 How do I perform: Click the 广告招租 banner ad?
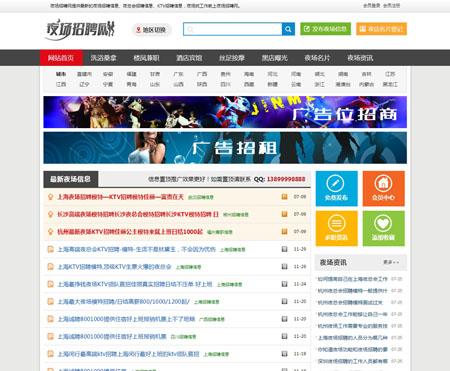coord(225,148)
